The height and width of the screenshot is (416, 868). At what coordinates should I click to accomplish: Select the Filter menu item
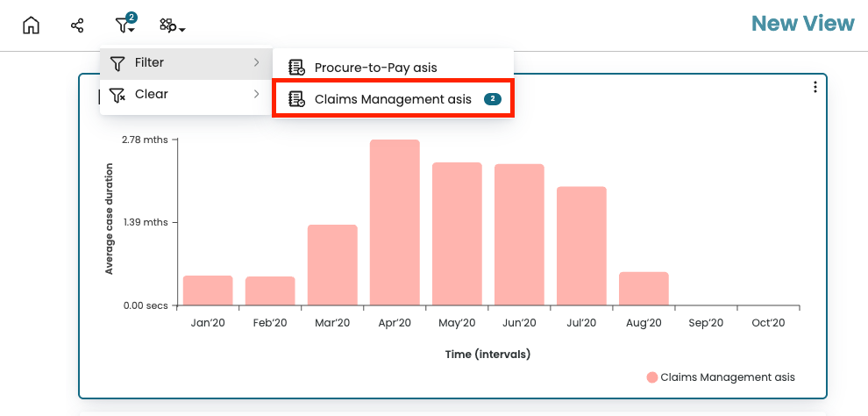point(149,63)
